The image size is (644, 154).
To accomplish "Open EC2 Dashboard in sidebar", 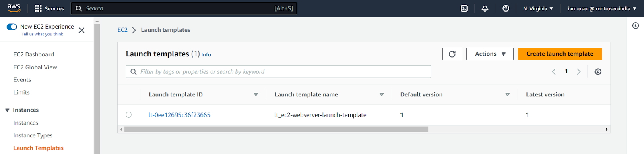I will [34, 54].
